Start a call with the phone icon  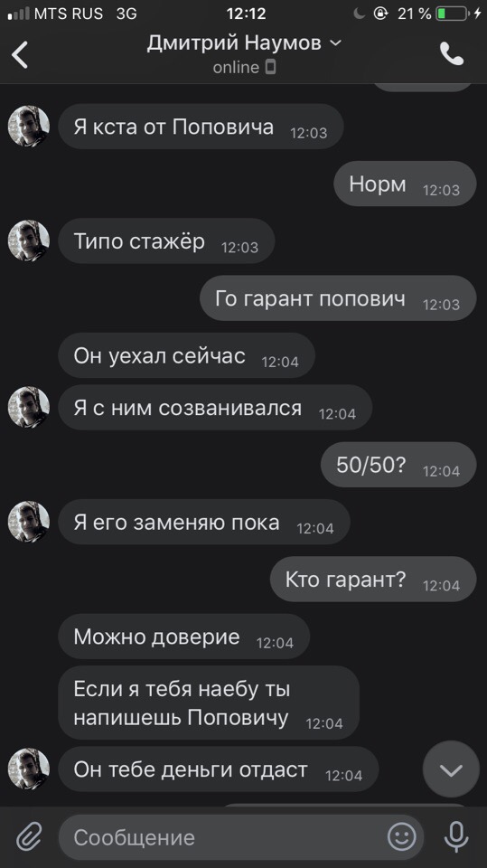coord(452,53)
